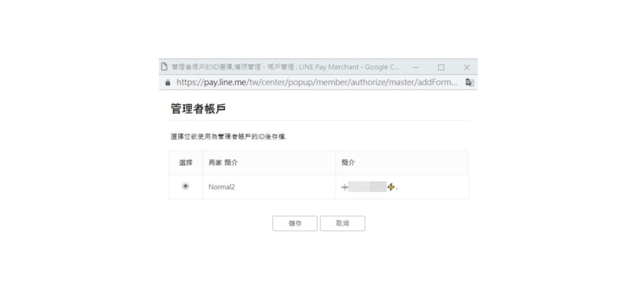Maximize the LINE Pay Merchant popup window
Viewport: 644px width, 294px height.
(441, 67)
